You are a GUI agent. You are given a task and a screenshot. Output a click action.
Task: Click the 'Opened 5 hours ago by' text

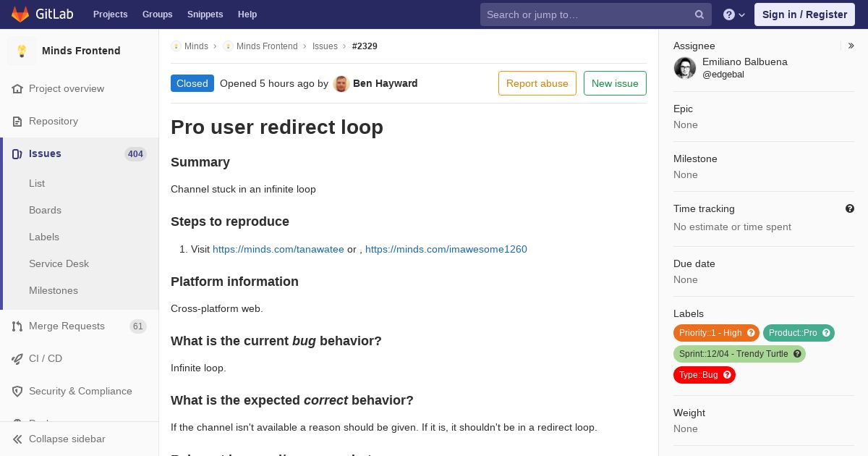pyautogui.click(x=274, y=83)
